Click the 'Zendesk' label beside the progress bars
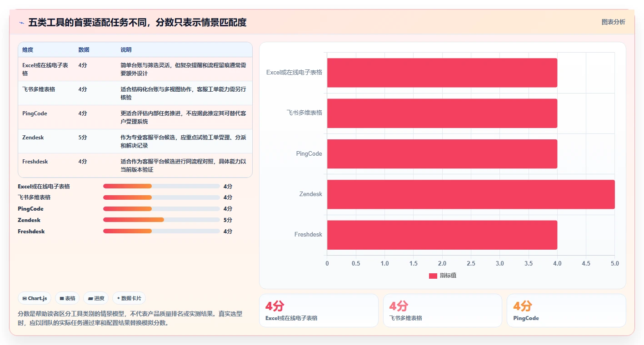644x345 pixels. pyautogui.click(x=29, y=220)
